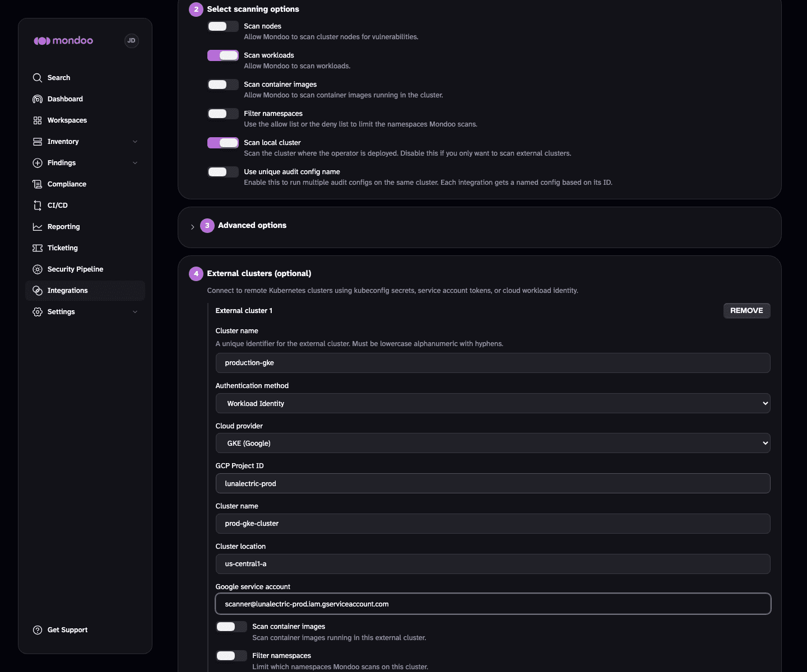Expand the Inventory submenu chevron
Screen dimensions: 807x672
pyautogui.click(x=135, y=142)
